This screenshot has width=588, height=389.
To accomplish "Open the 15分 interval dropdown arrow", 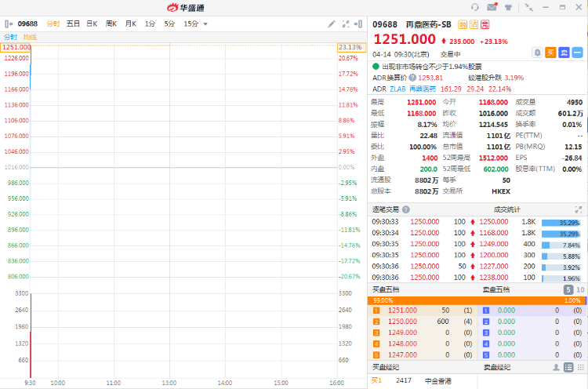I will click(x=205, y=24).
